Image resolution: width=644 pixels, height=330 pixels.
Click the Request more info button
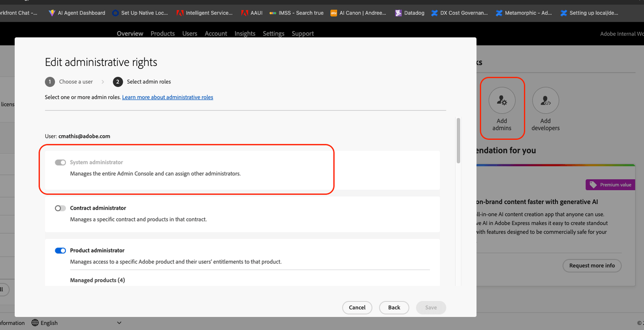click(x=592, y=266)
